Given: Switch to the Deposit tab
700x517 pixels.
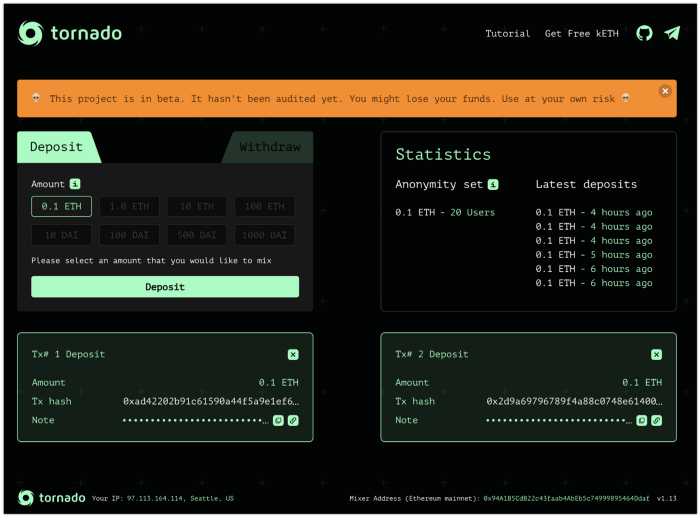Looking at the screenshot, I should tap(57, 147).
